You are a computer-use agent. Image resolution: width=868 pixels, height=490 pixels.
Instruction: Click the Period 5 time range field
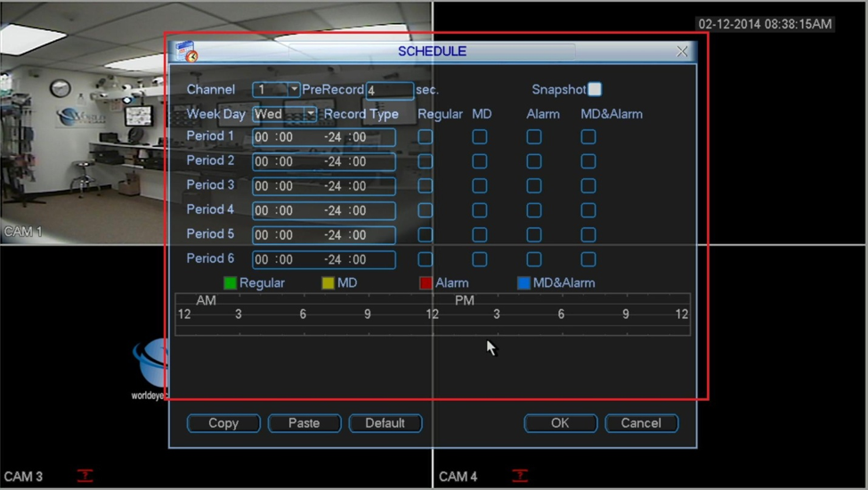tap(324, 235)
